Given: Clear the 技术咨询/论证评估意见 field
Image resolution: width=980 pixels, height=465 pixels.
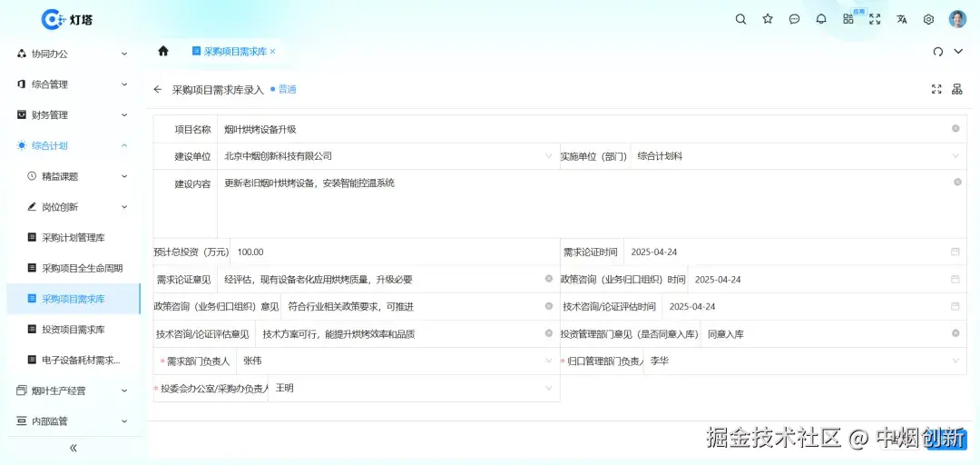Looking at the screenshot, I should (x=549, y=333).
